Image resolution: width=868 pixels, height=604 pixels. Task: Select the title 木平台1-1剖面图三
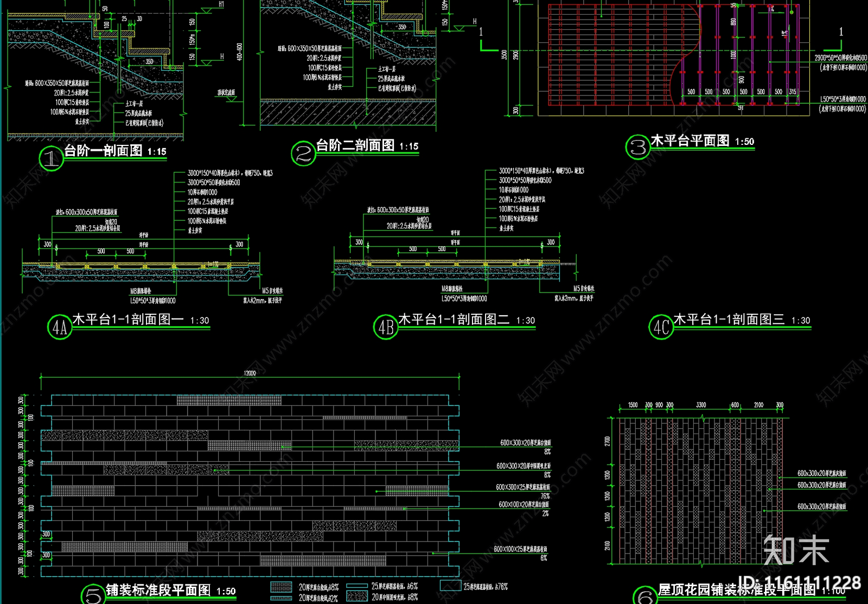[729, 320]
